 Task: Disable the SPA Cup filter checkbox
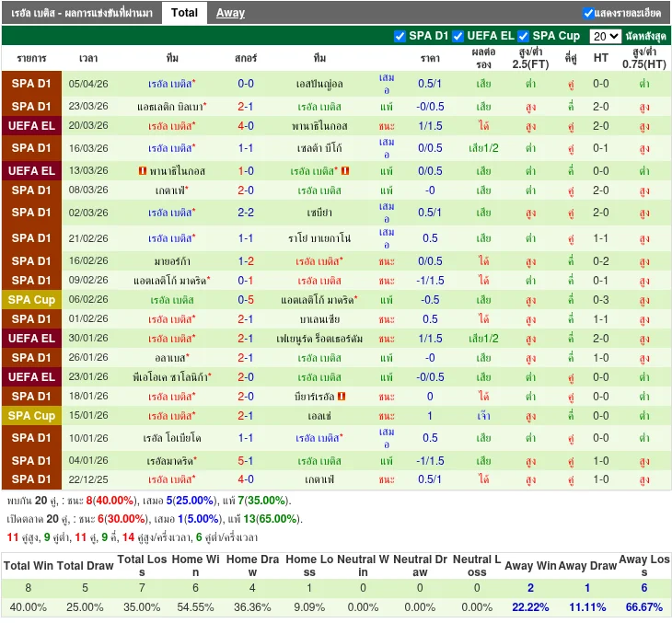(523, 36)
